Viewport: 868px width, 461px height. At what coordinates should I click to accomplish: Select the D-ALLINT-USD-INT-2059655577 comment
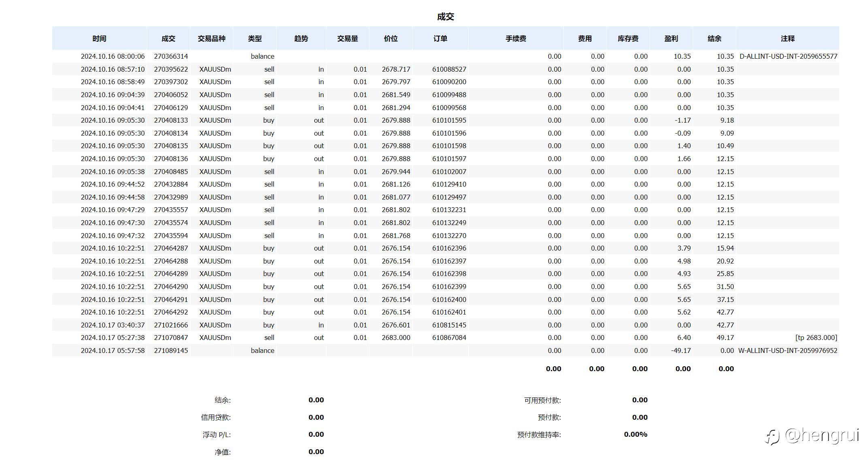(788, 56)
